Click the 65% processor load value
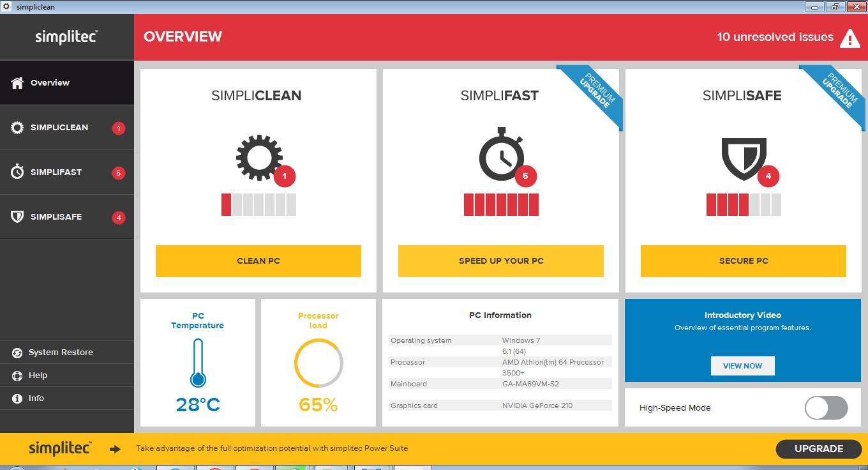This screenshot has width=868, height=470. pos(318,405)
